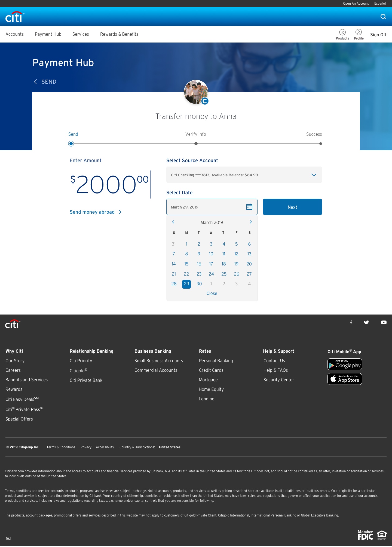Open the Profile icon
Image resolution: width=392 pixels, height=547 pixels.
coord(359,35)
